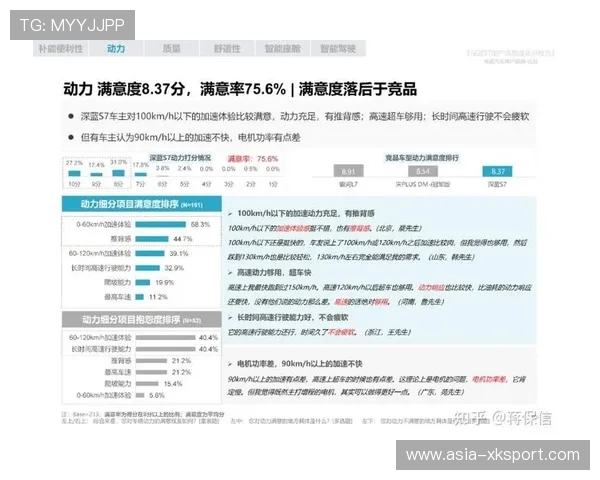Click the 100km/h以下的加速动力充足 heading
The image size is (600, 480).
pyautogui.click(x=306, y=213)
